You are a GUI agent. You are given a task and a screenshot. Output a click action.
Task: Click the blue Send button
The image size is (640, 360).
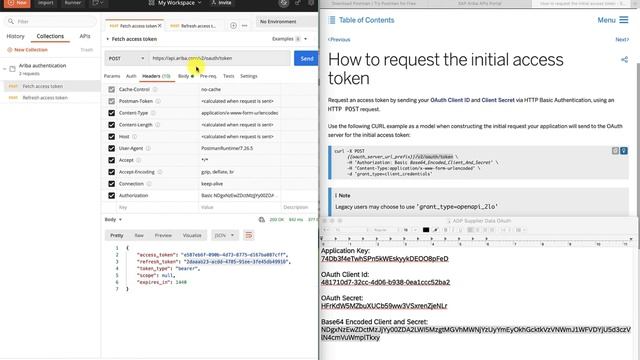(x=306, y=58)
